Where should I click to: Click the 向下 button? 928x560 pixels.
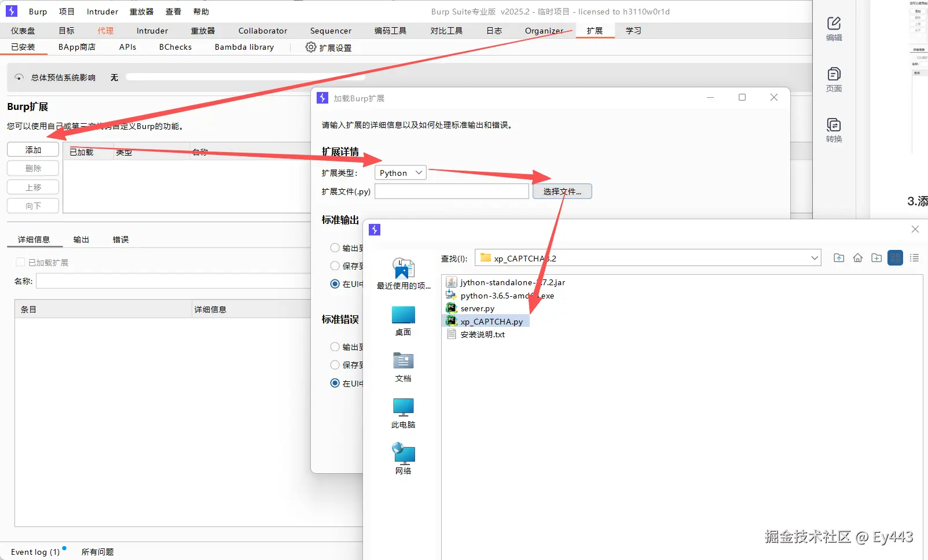tap(33, 206)
